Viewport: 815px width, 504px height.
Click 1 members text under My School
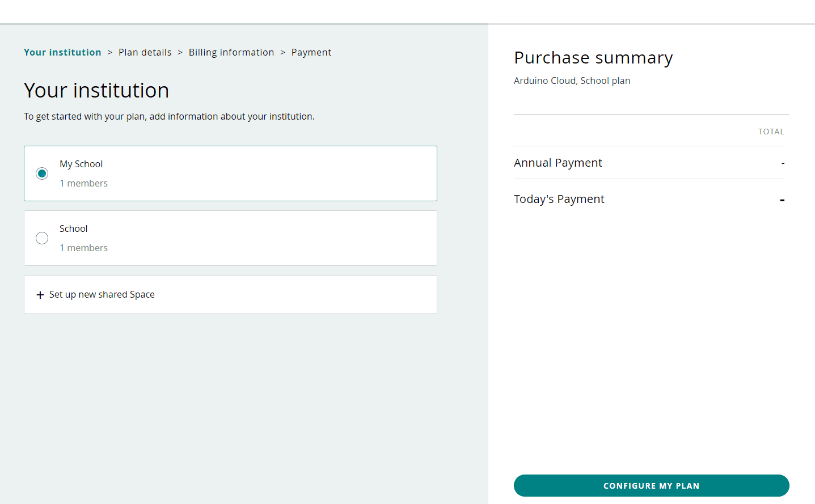[x=84, y=183]
